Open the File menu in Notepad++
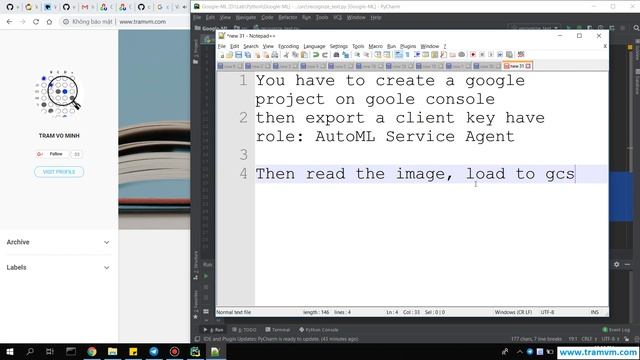This screenshot has width=640, height=360. [x=222, y=46]
